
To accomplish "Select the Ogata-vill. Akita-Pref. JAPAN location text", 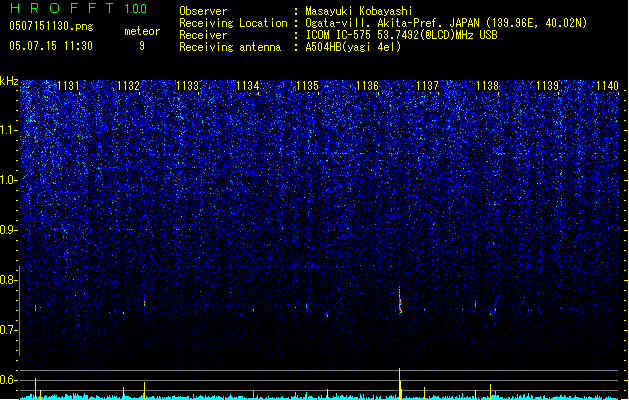I will point(446,23).
